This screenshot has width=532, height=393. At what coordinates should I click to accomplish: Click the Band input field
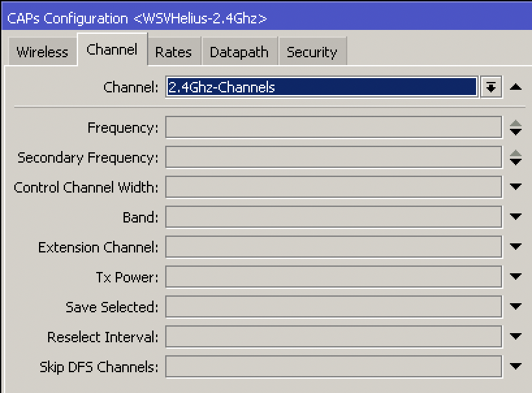tap(333, 217)
